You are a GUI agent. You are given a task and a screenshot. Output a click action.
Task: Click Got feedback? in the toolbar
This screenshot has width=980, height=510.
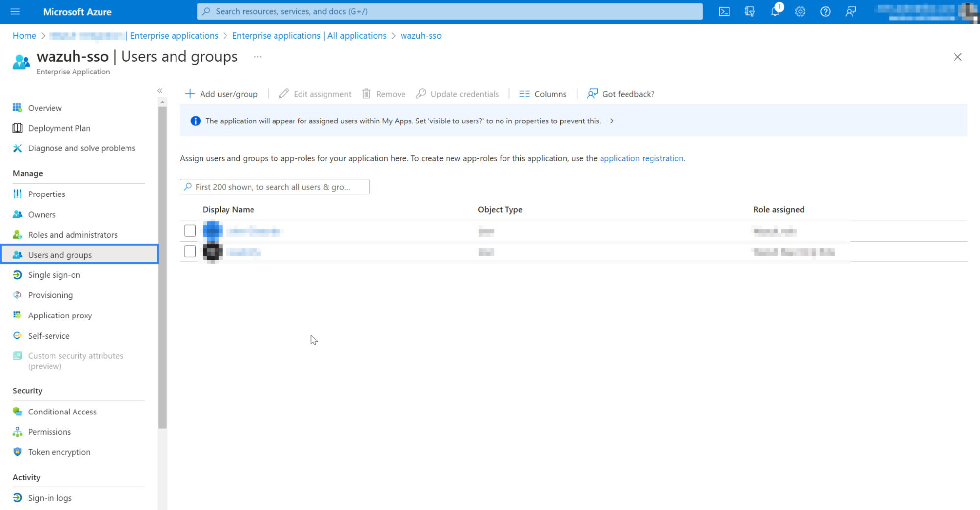pos(621,94)
